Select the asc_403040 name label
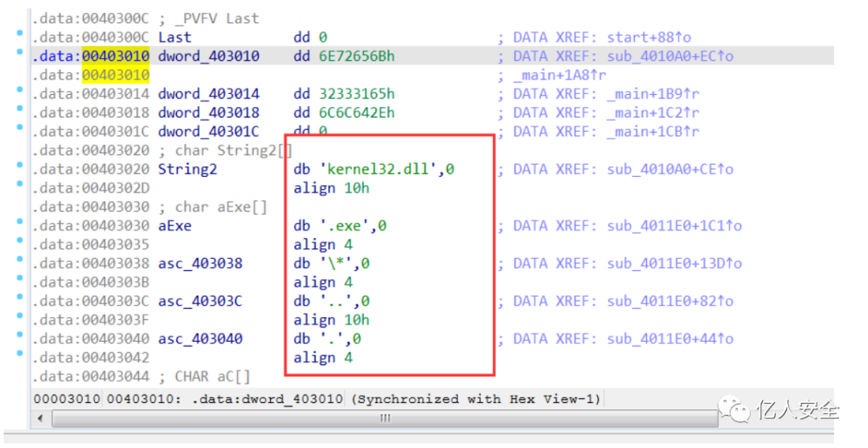 tap(200, 339)
